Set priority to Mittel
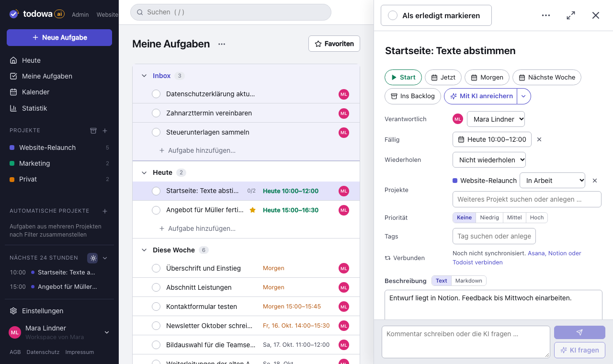This screenshot has width=613, height=364. (x=514, y=217)
